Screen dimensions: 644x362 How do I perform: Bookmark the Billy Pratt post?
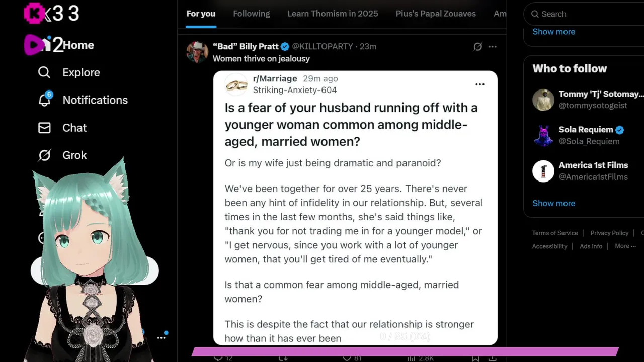[x=475, y=358]
